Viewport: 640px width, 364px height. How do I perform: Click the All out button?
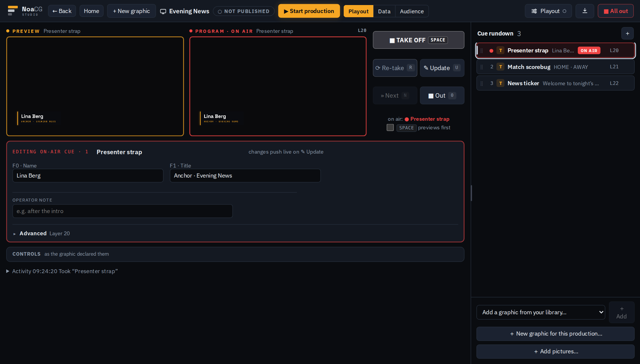[x=616, y=11]
